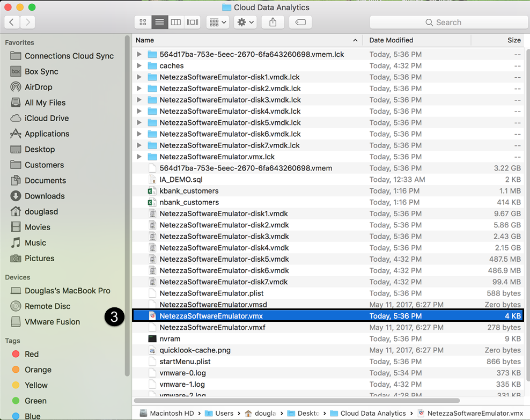The image size is (530, 420).
Task: Expand the caches folder
Action: coord(139,65)
